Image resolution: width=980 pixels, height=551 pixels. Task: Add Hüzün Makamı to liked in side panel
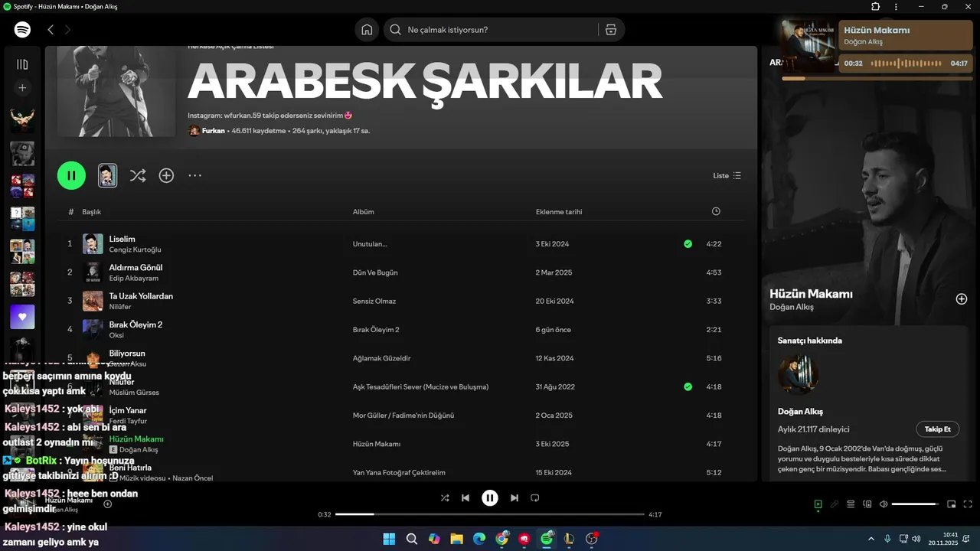tap(962, 299)
